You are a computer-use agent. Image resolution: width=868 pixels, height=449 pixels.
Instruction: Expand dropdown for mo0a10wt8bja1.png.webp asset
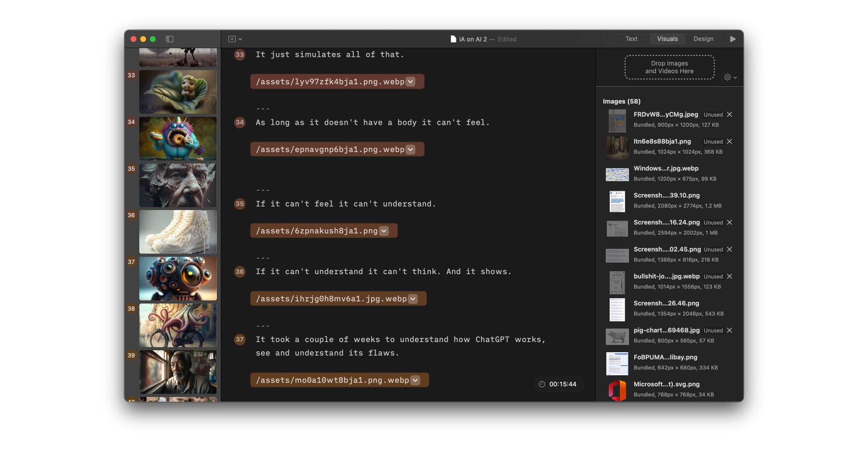pyautogui.click(x=415, y=381)
